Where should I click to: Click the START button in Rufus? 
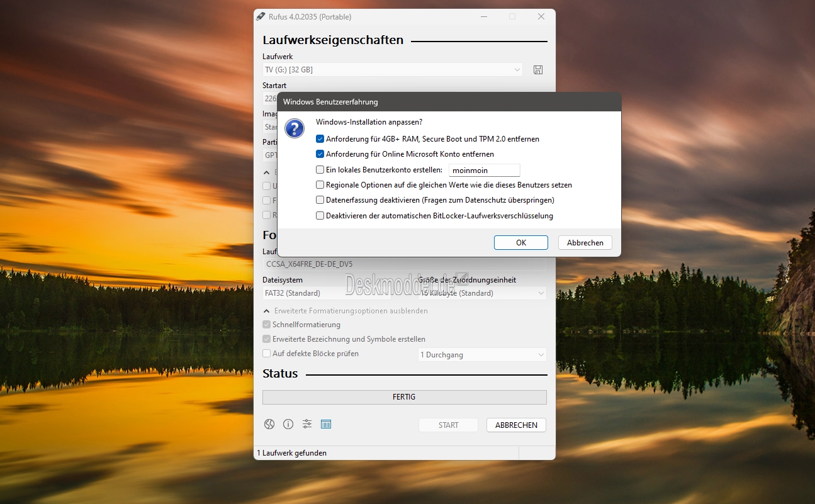tap(448, 425)
